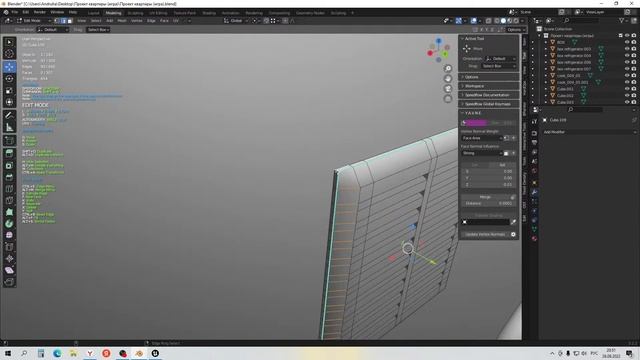
Task: Expand the Options panel in sidebar
Action: tap(489, 77)
